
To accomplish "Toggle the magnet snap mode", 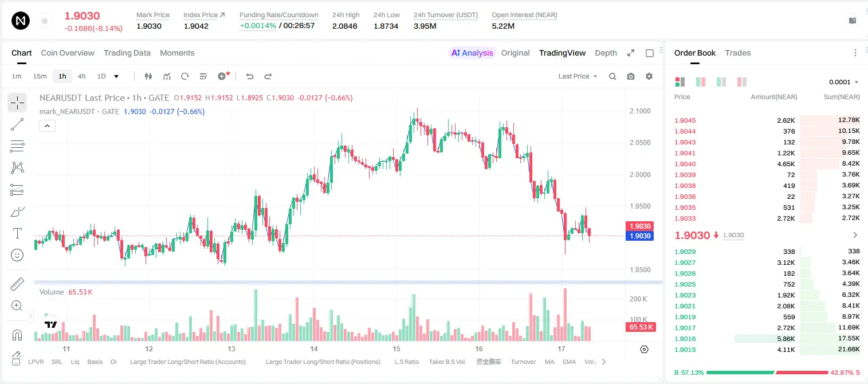I will tap(17, 335).
